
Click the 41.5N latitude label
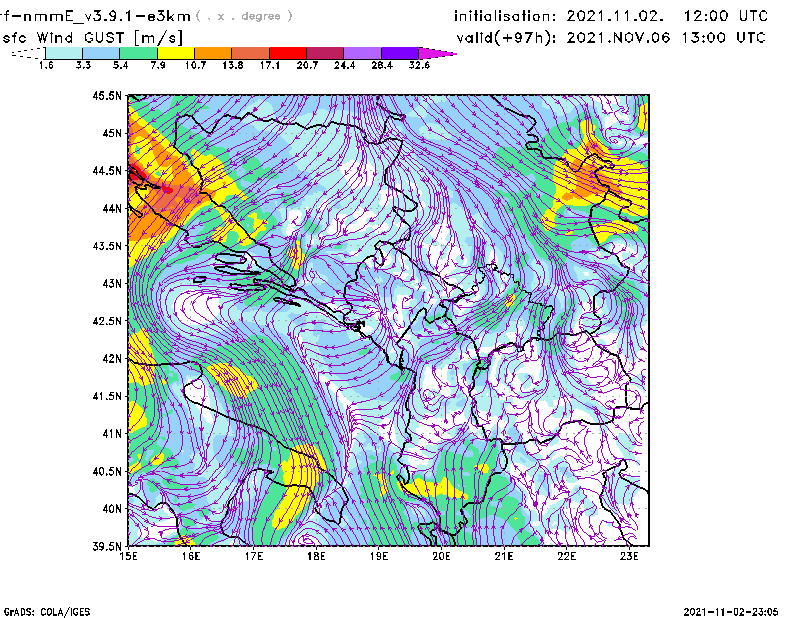[107, 396]
